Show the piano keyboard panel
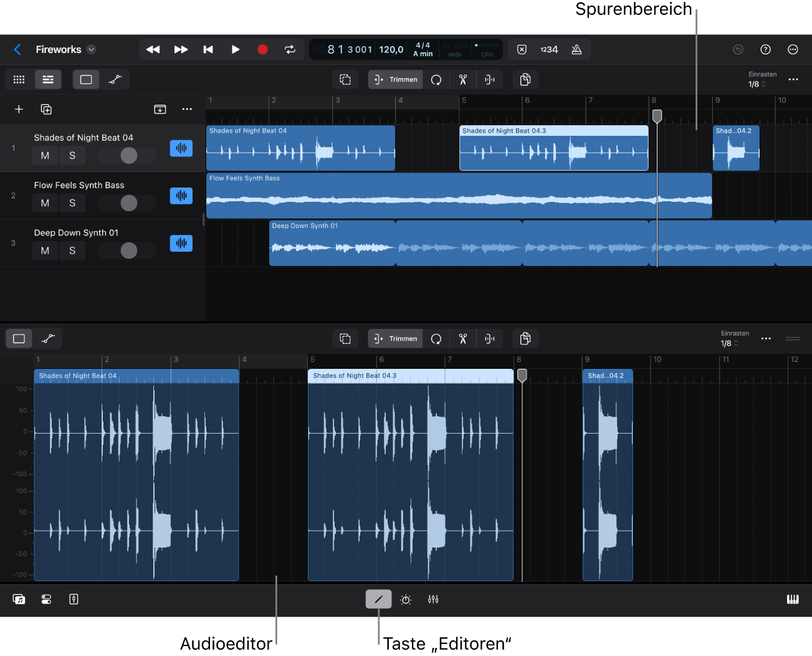This screenshot has width=812, height=656. (x=793, y=599)
